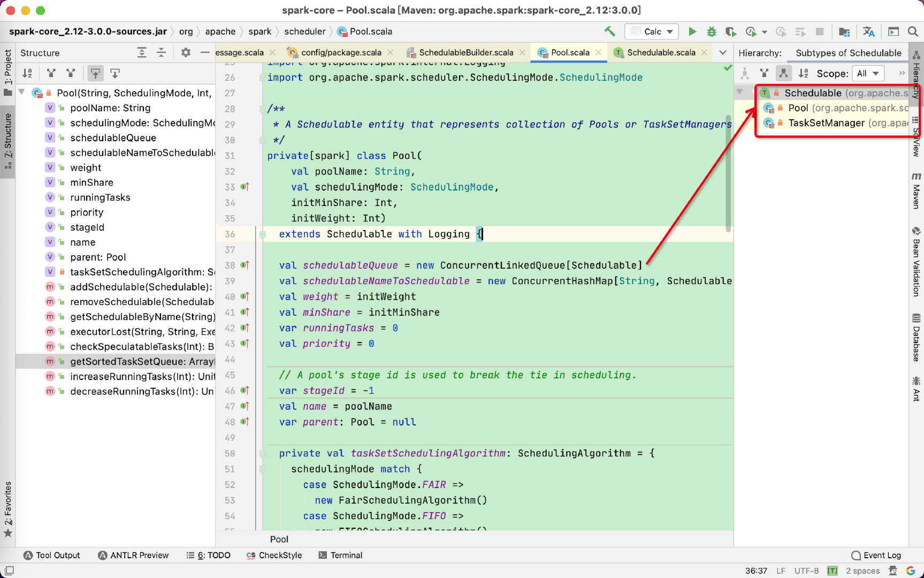Screen dimensions: 924x578
Task: Select getSortedTaskSetQueue in Structure tree
Action: (115, 362)
